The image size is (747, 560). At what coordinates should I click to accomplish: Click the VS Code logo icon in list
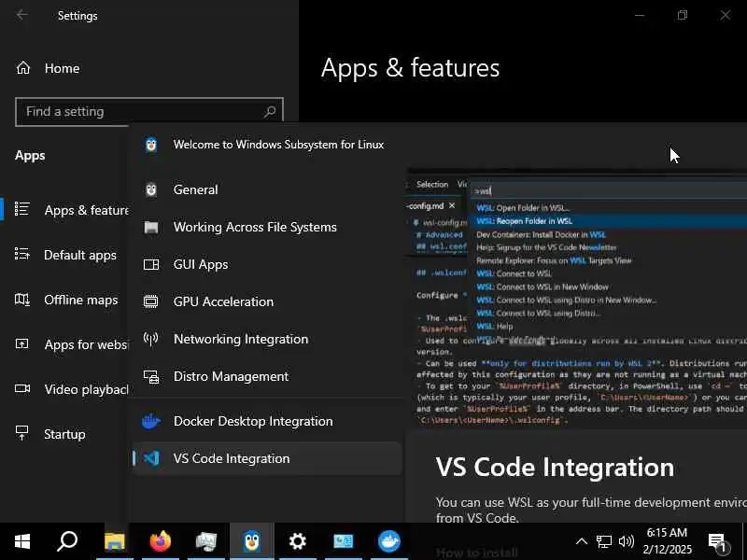[x=151, y=458]
